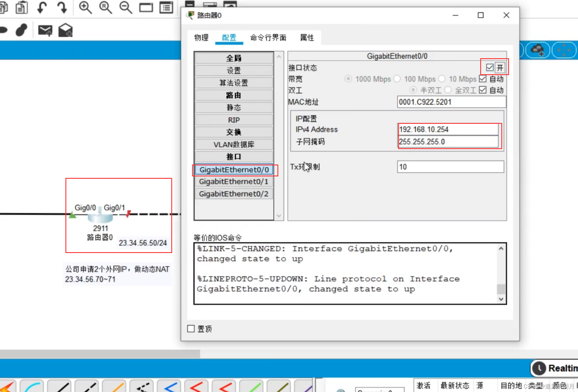
Task: Click the MAC地址 input field
Action: pyautogui.click(x=451, y=102)
